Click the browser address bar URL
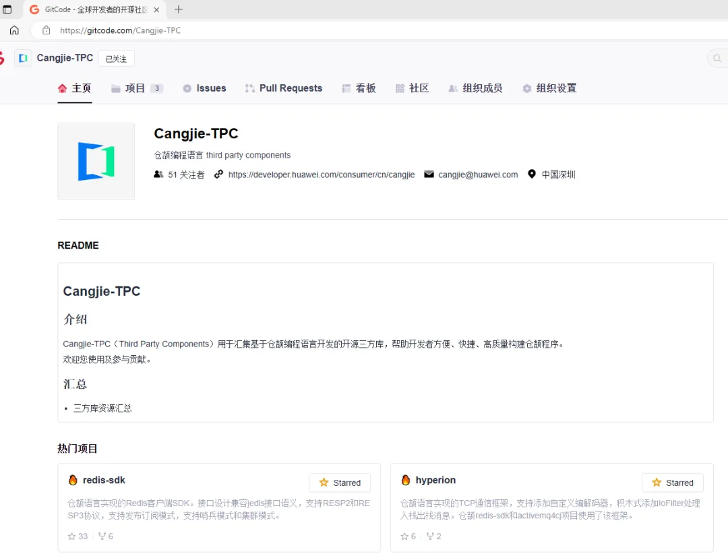The image size is (728, 560). 120,30
